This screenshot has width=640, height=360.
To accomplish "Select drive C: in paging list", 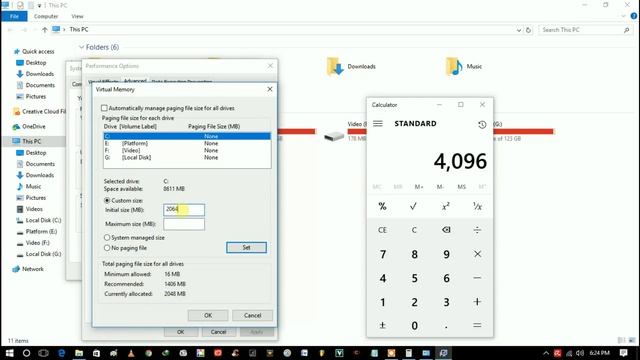I will [x=187, y=136].
